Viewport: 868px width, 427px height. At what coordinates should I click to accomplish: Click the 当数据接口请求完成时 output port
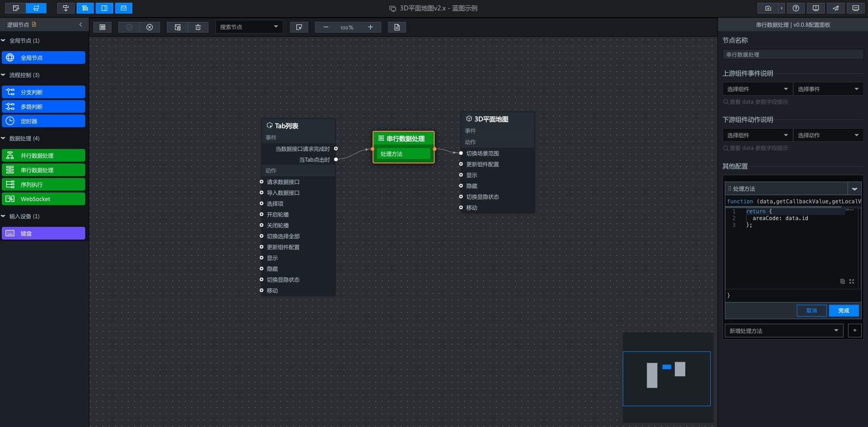(x=336, y=149)
